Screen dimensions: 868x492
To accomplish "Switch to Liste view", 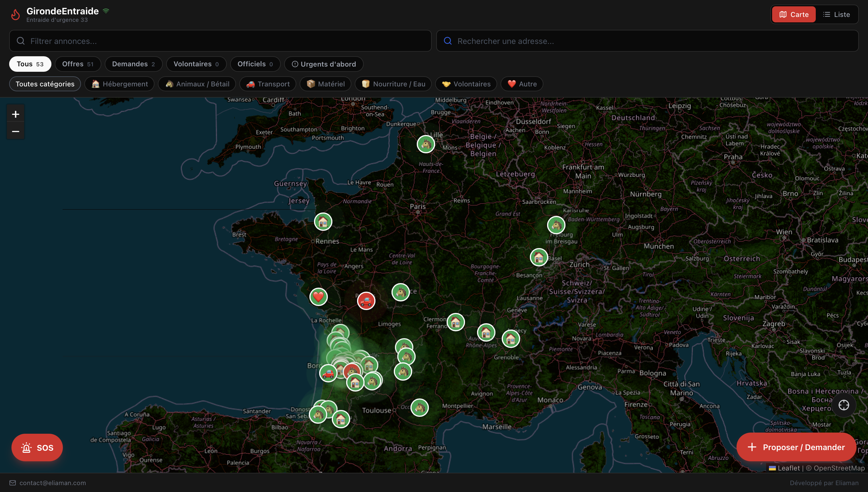I will point(837,15).
